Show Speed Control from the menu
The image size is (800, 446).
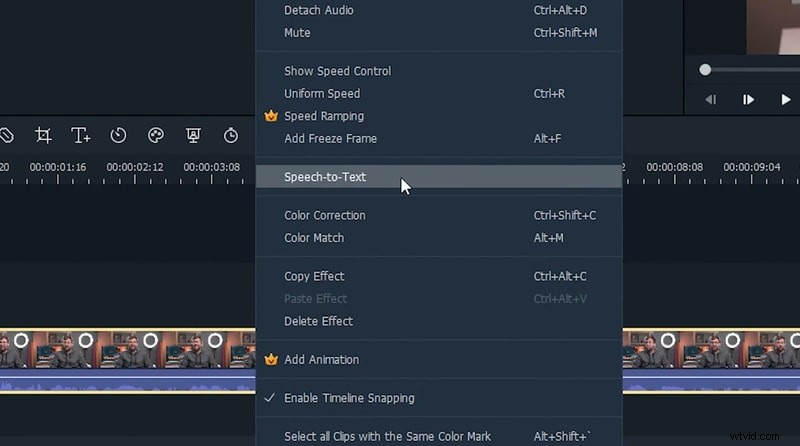(x=337, y=71)
